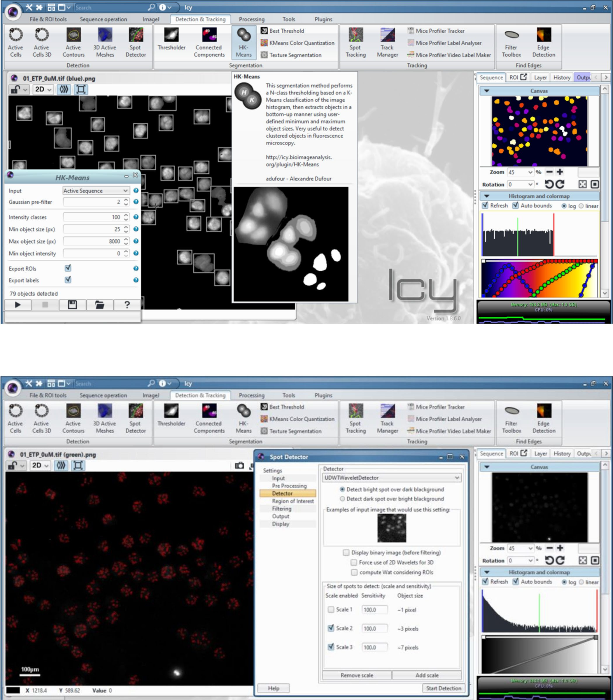
Task: Open Spot Tracking in the green-image Icy window
Action: (355, 419)
